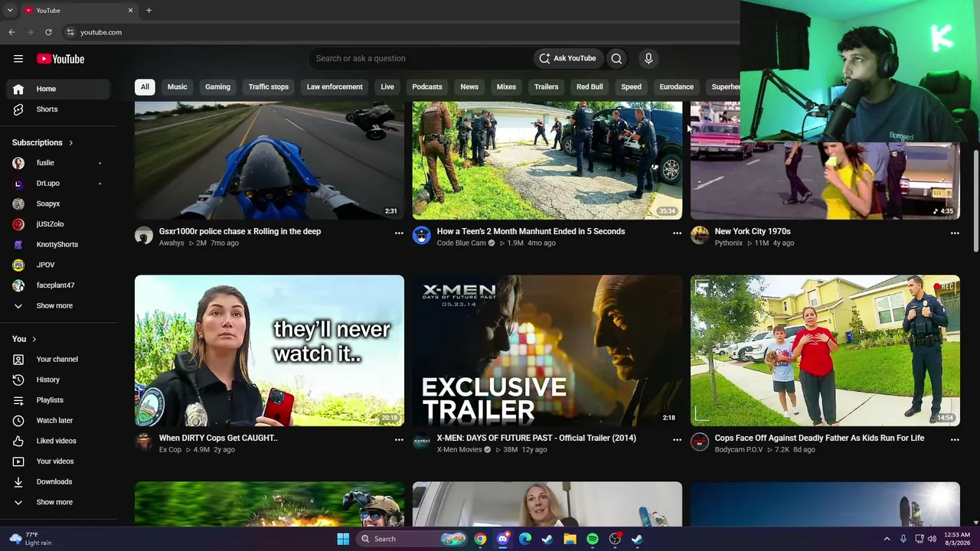Open Liked videos in the sidebar

pyautogui.click(x=58, y=441)
